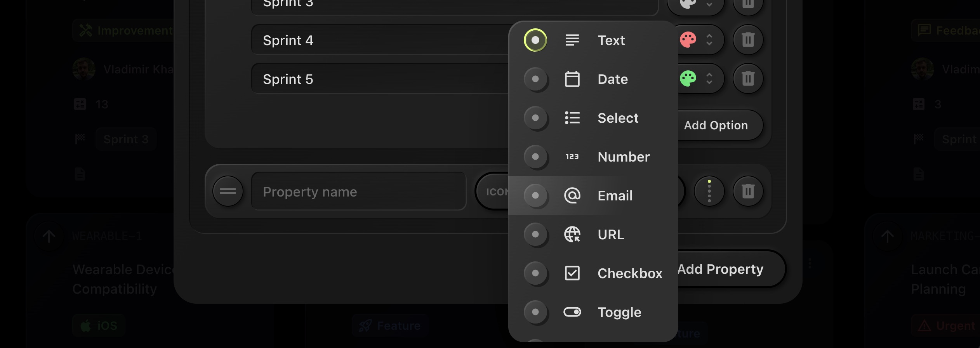Open the vertical dots property menu
This screenshot has width=980, height=348.
tap(709, 191)
